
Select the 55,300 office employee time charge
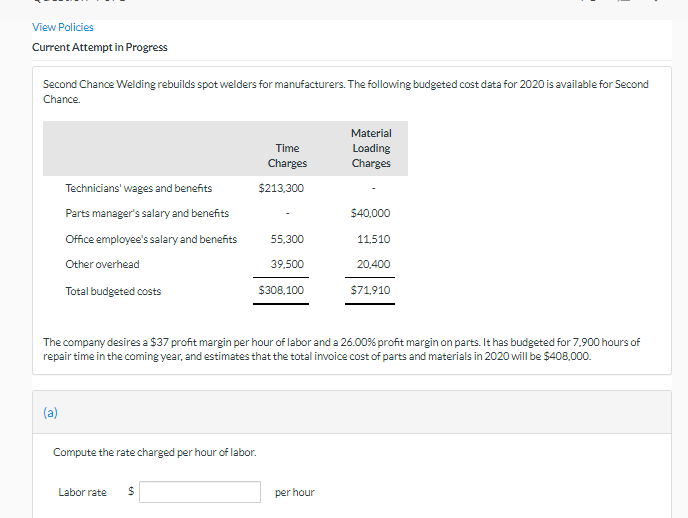(x=287, y=239)
